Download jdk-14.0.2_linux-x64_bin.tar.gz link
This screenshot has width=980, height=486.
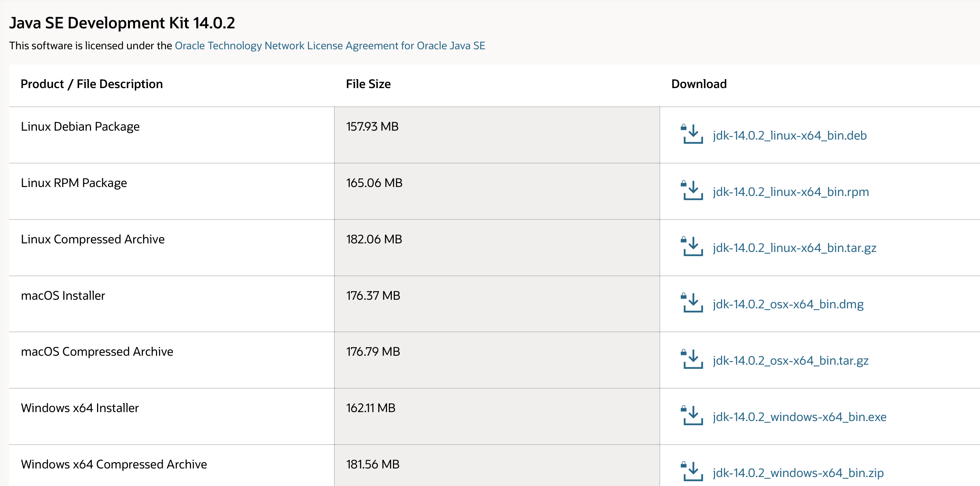pyautogui.click(x=795, y=248)
